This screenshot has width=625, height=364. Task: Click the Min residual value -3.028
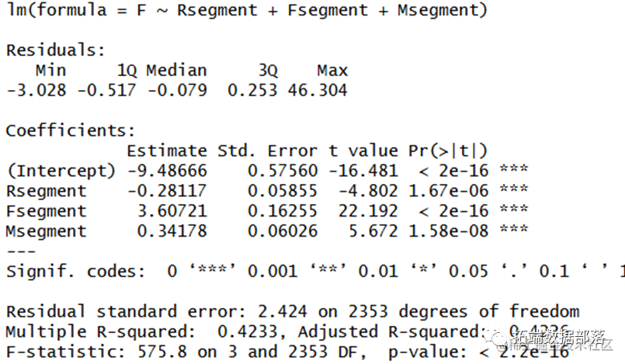pyautogui.click(x=36, y=90)
